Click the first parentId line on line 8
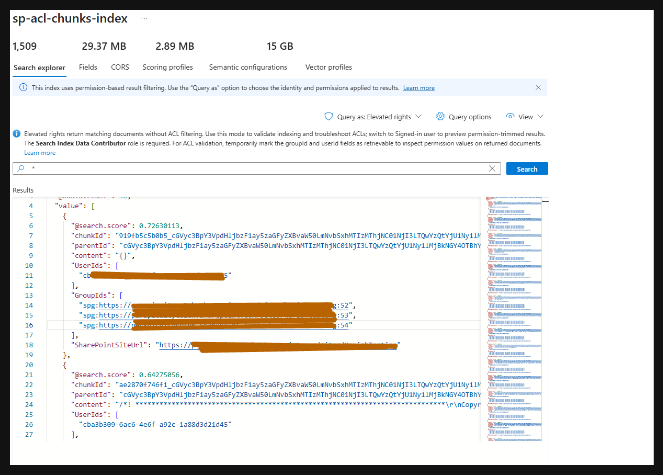Image resolution: width=663 pixels, height=475 pixels. pyautogui.click(x=276, y=246)
